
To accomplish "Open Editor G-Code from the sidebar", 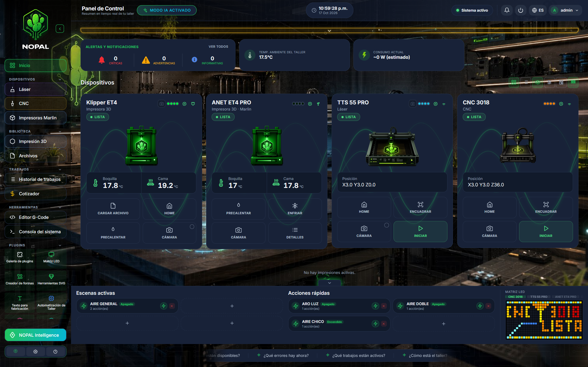I will (36, 217).
